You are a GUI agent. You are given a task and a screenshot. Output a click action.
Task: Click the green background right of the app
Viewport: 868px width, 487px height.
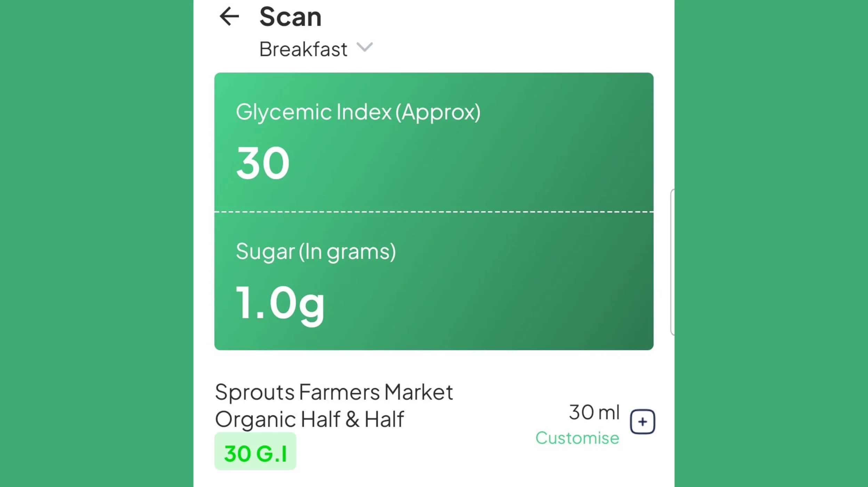click(x=771, y=243)
